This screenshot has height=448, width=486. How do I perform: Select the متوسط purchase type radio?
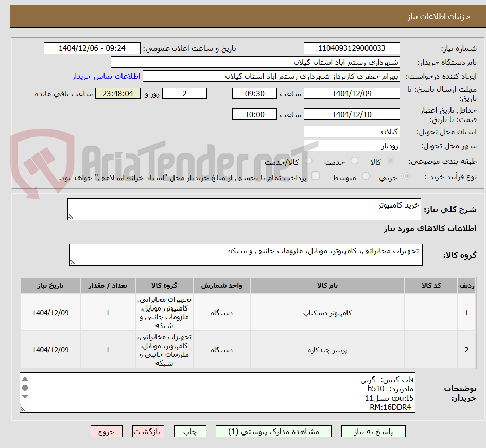(x=366, y=176)
